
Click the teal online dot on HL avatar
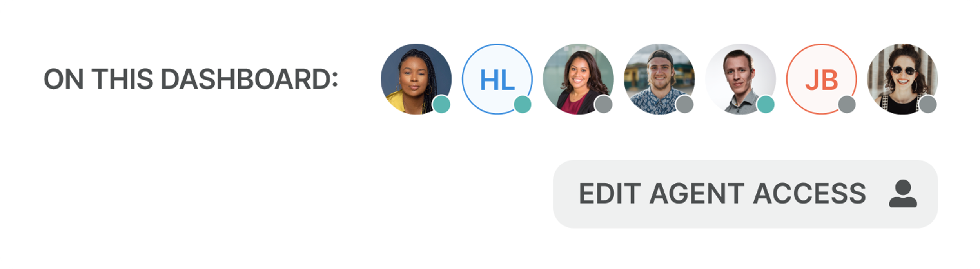click(x=523, y=104)
